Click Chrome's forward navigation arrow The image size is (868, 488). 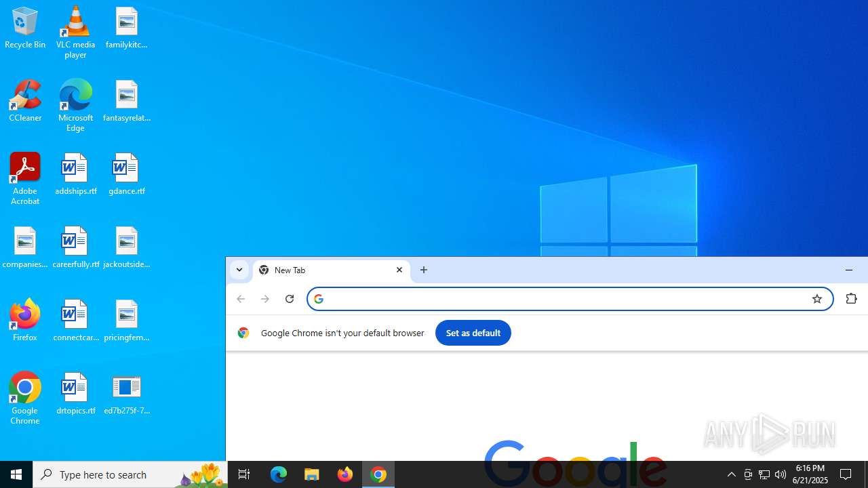265,299
